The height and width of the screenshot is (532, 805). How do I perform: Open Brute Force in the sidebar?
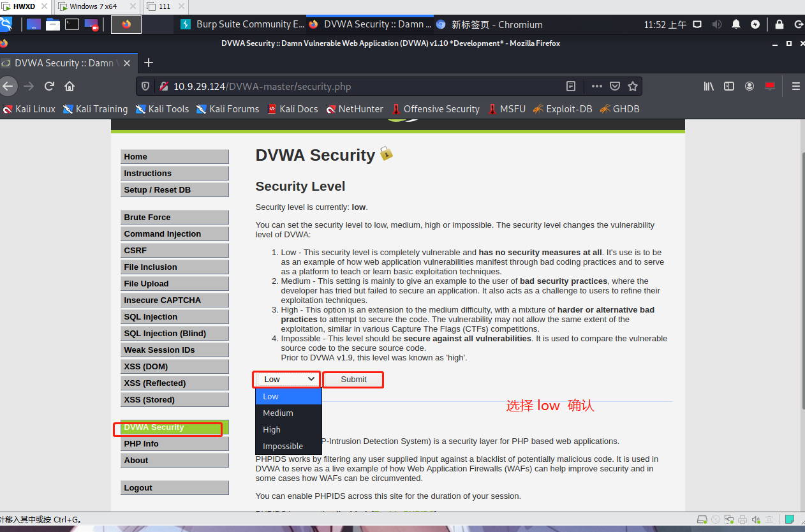175,217
